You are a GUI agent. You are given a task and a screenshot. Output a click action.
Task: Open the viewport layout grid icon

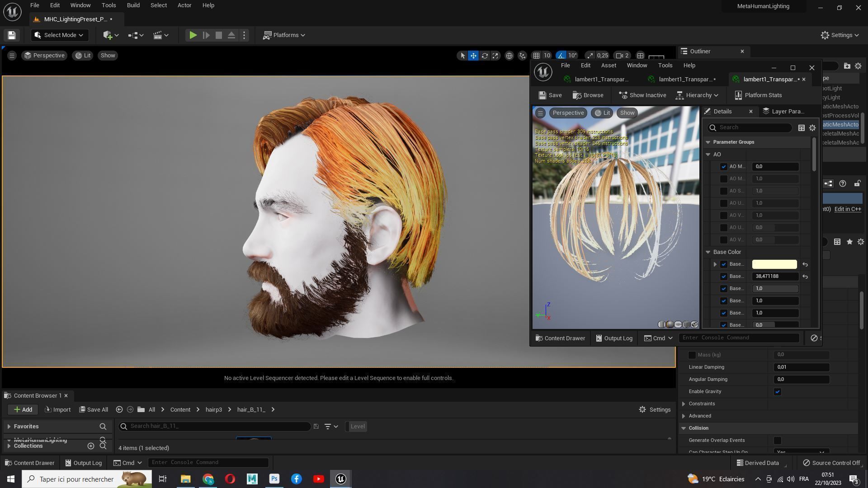coord(640,56)
